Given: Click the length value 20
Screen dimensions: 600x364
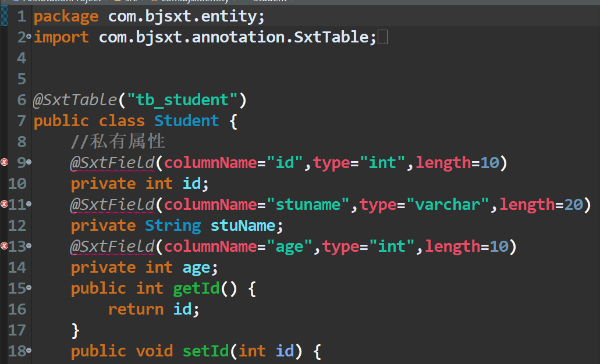Looking at the screenshot, I should (x=574, y=204).
